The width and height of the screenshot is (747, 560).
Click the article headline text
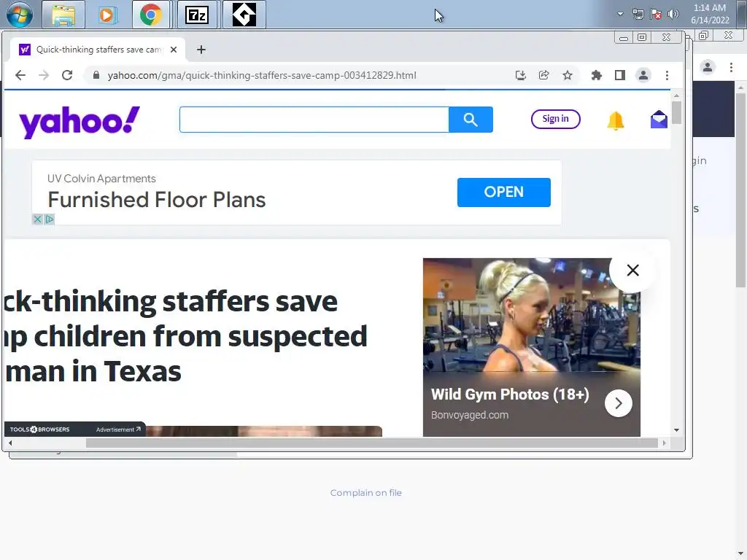(186, 336)
